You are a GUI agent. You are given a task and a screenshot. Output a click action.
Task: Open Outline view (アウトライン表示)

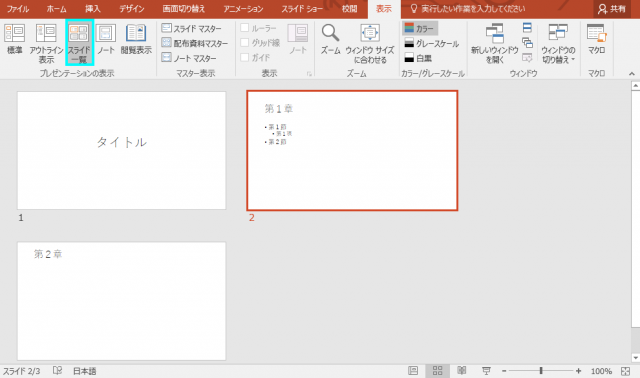click(x=46, y=43)
